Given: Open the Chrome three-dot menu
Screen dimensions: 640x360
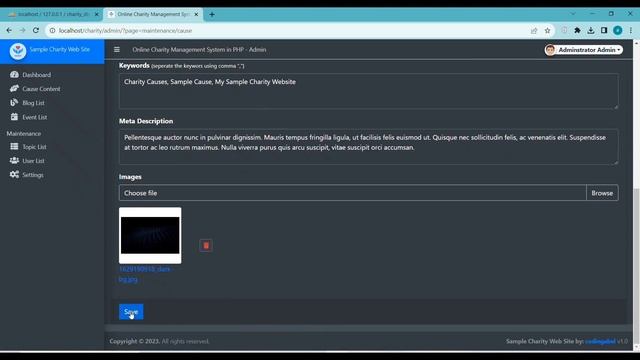Looking at the screenshot, I should tap(631, 31).
